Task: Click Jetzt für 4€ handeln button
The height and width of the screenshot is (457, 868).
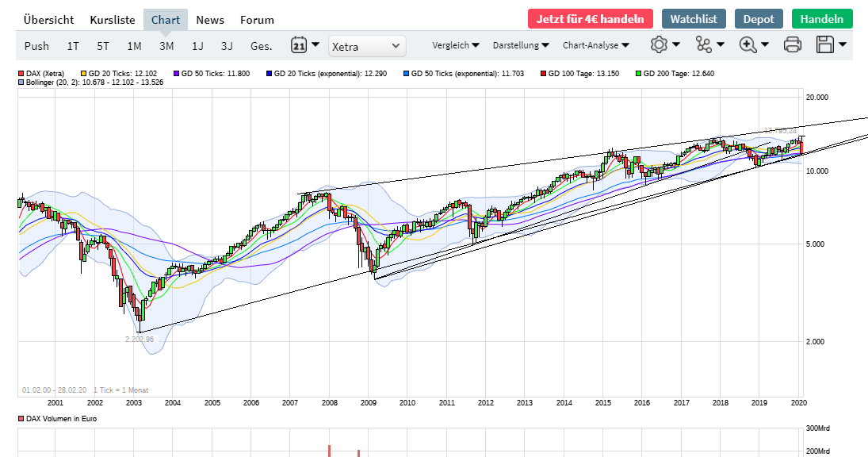Action: (591, 19)
